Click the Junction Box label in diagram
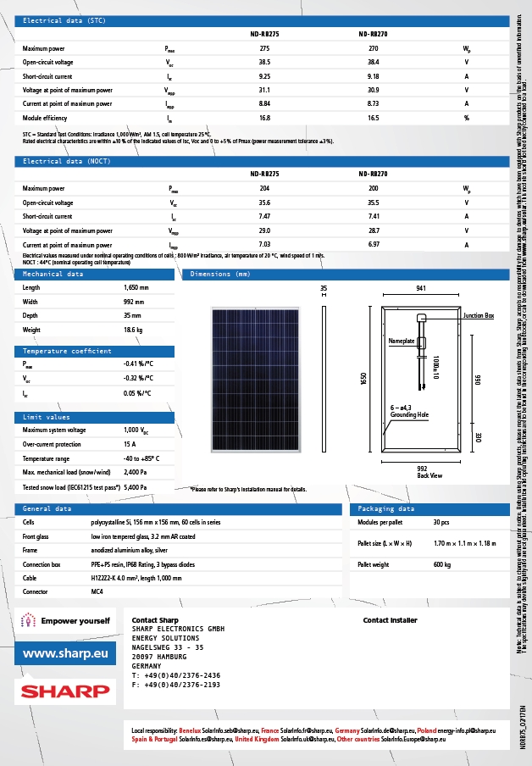 (x=479, y=315)
